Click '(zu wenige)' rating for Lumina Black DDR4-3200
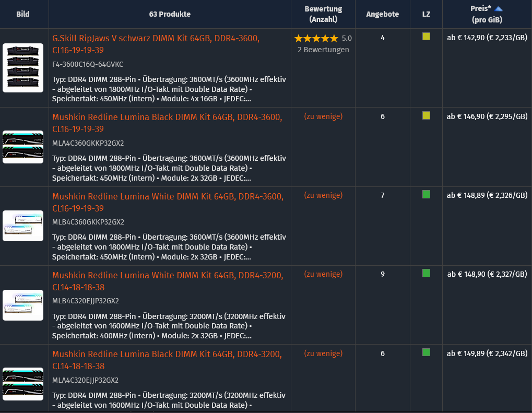532x413 pixels. (x=323, y=353)
